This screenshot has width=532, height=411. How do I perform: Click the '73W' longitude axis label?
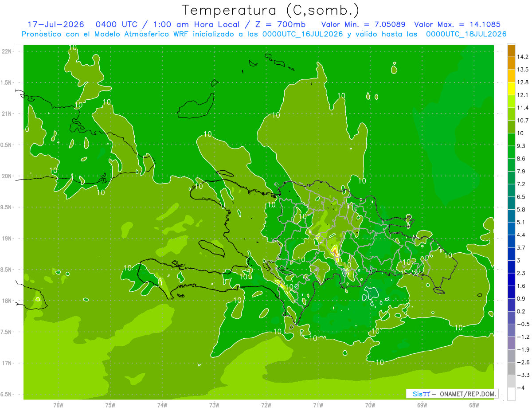point(214,405)
